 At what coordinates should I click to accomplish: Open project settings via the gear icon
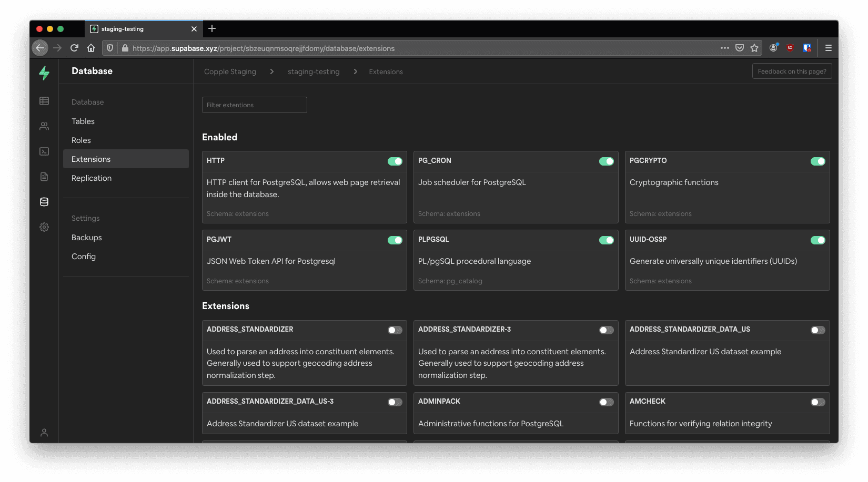pos(44,227)
